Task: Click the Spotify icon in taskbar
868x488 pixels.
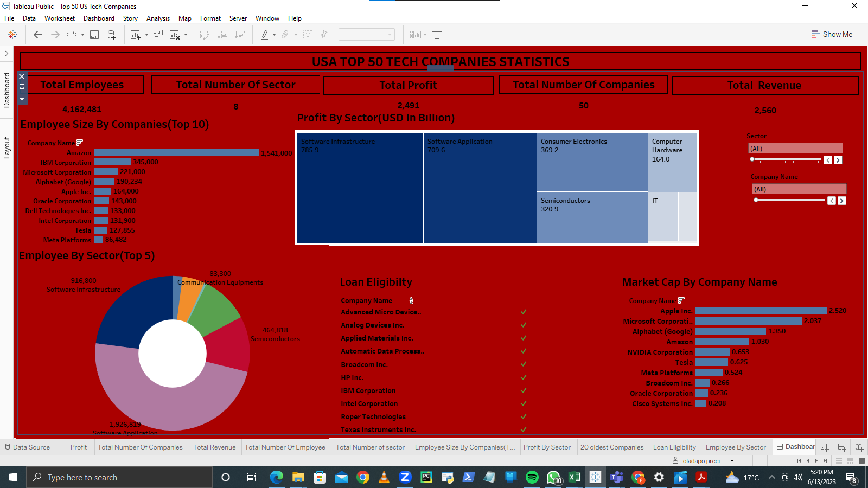Action: click(x=532, y=477)
